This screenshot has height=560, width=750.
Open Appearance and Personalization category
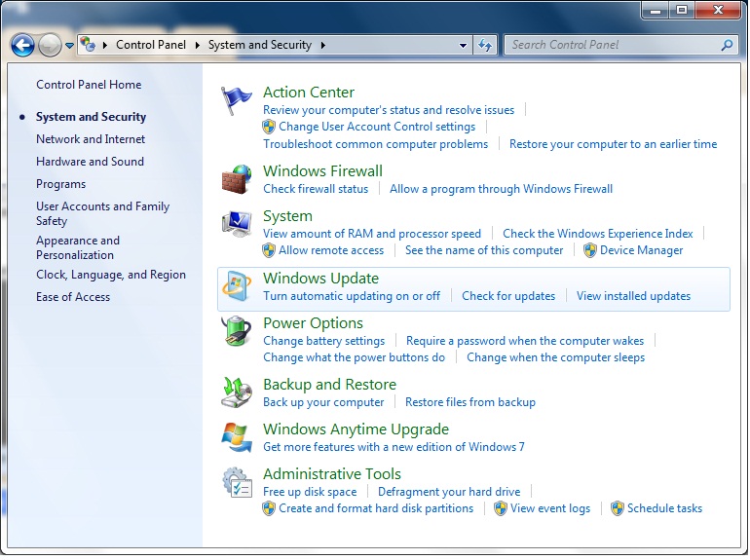(x=78, y=247)
